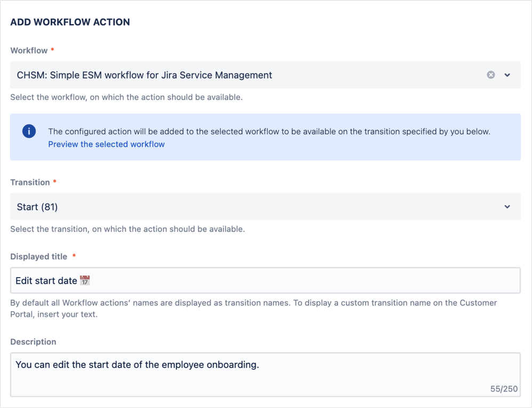Click the blue info icon in the banner

(29, 131)
